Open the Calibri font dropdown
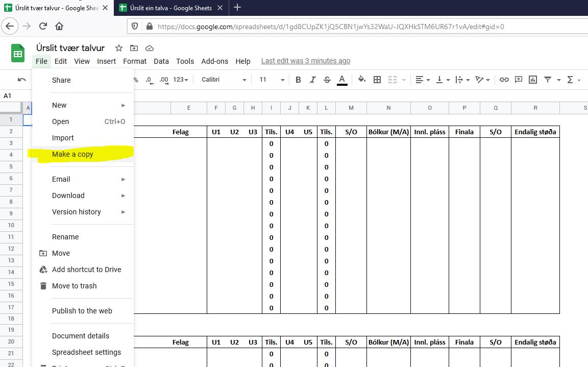Viewport: 588px width, 367px height. point(224,80)
